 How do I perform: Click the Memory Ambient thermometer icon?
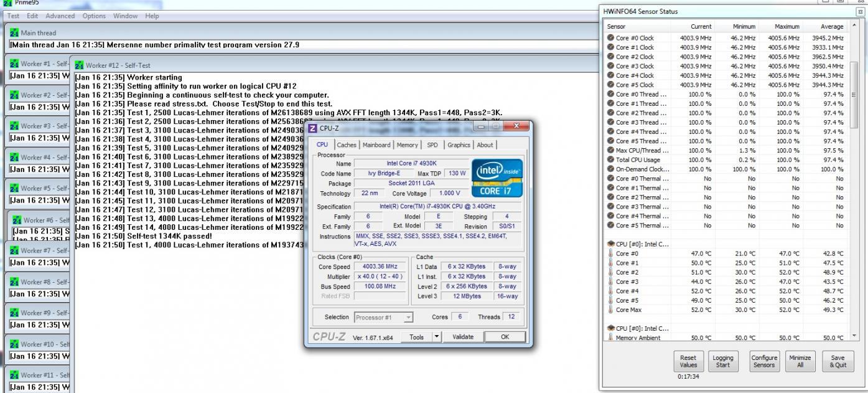[610, 338]
